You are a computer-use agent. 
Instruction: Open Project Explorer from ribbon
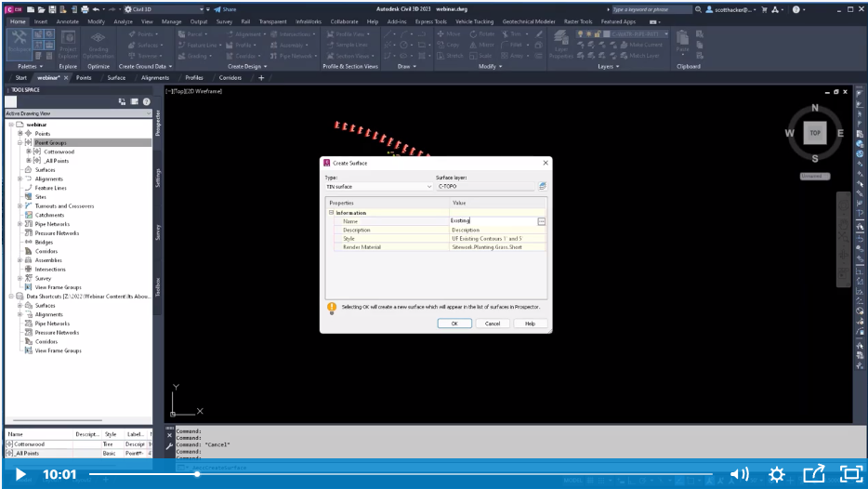tap(68, 45)
